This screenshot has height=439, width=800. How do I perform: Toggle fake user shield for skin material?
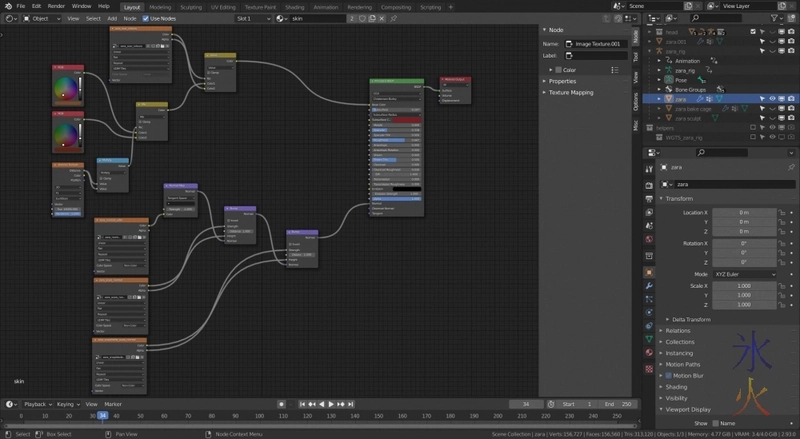point(362,18)
